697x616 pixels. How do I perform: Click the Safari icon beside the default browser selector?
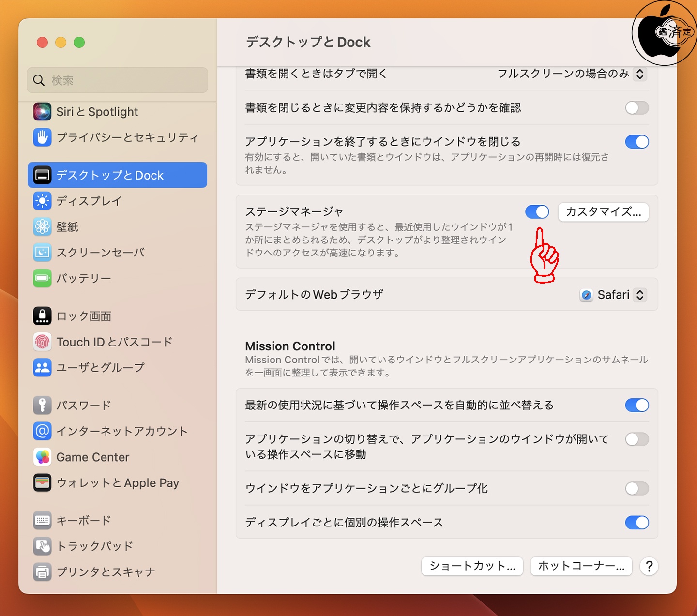586,295
